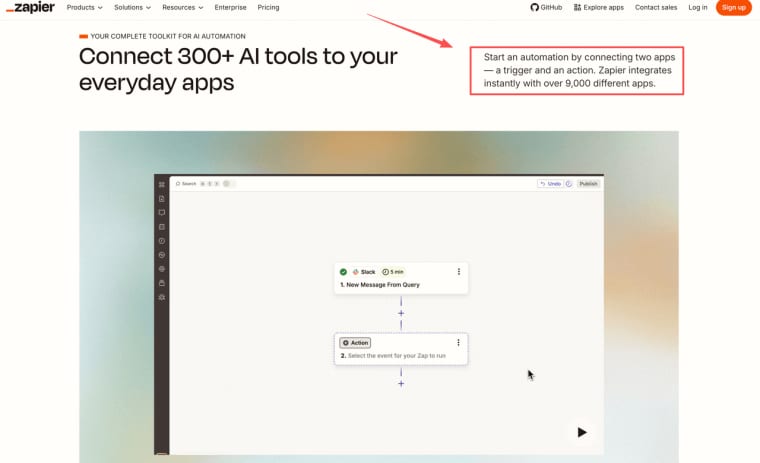Click the circular icon right of Undo
The image size is (760, 463).
click(569, 184)
